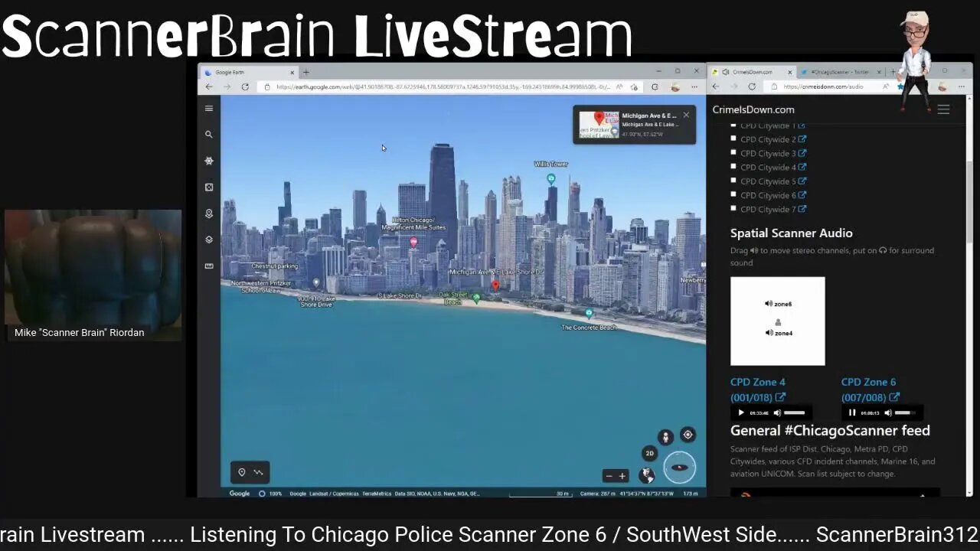Check the CPD Citywide 6 checkbox

[733, 195]
